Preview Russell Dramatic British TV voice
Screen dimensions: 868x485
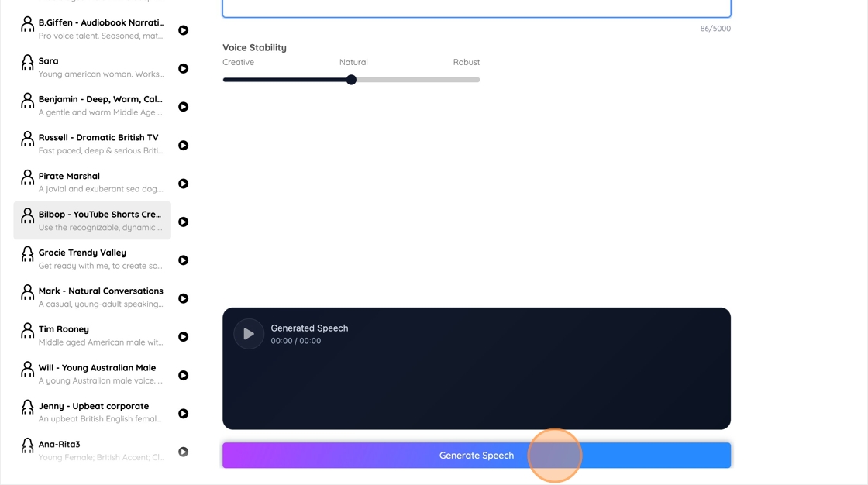click(x=183, y=145)
